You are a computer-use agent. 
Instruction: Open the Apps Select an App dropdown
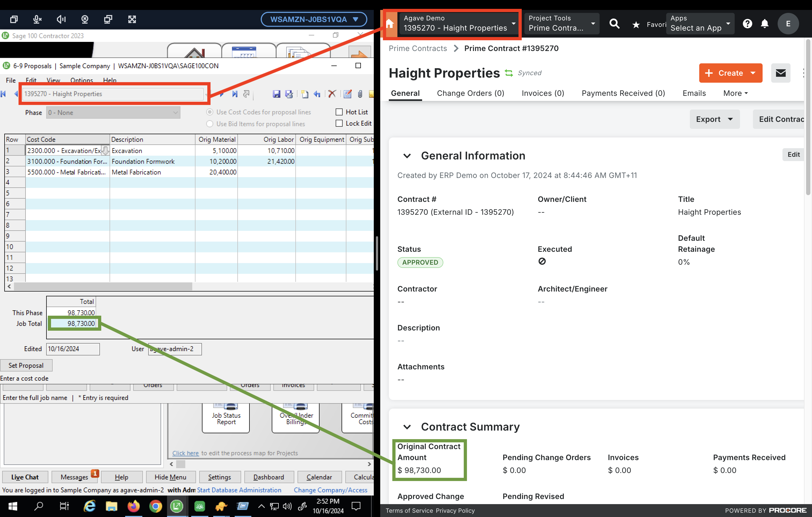point(700,24)
